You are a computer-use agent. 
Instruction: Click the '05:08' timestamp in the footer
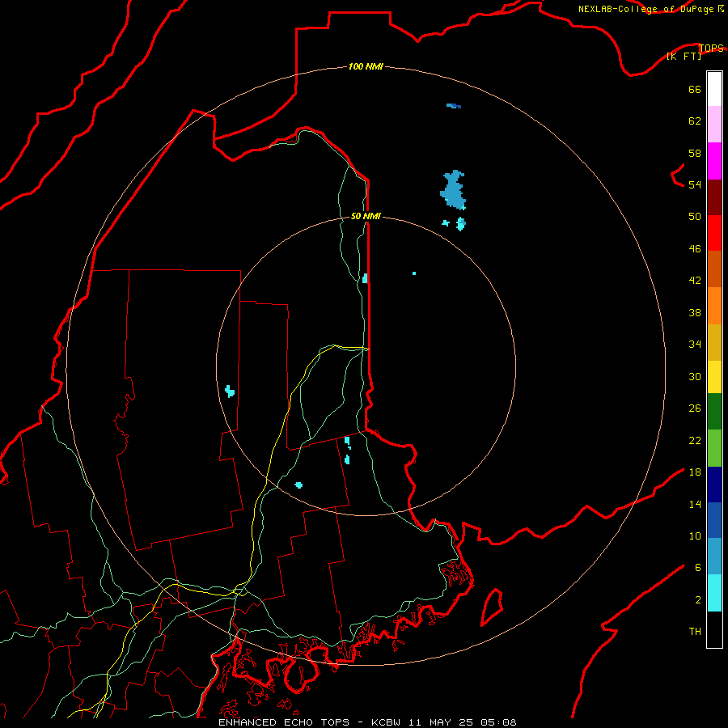point(498,722)
